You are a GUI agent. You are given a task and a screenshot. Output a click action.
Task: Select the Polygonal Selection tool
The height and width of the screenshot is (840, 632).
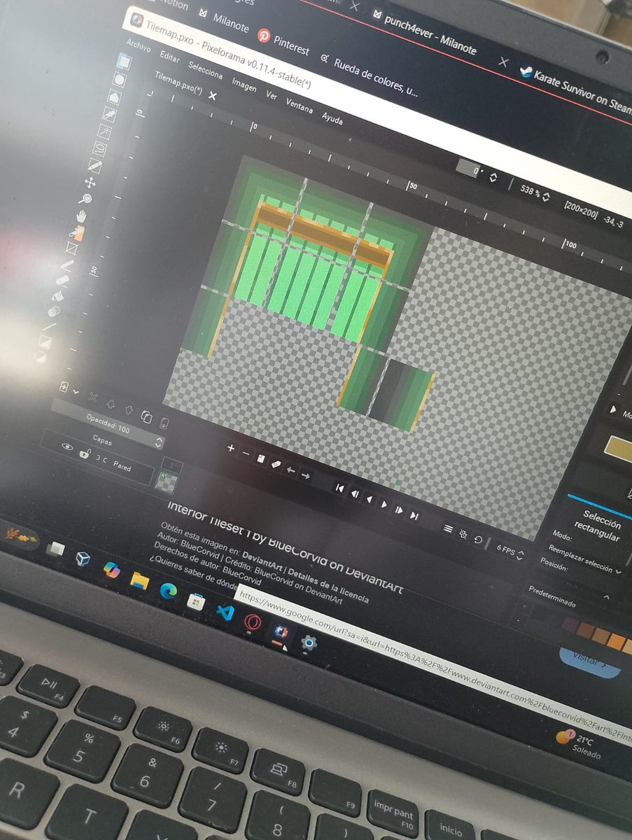point(115,96)
